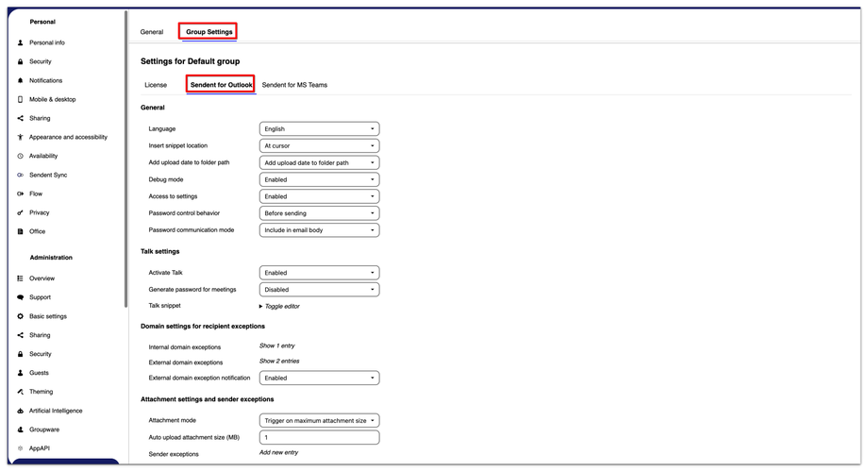Open Personal info settings page

47,42
